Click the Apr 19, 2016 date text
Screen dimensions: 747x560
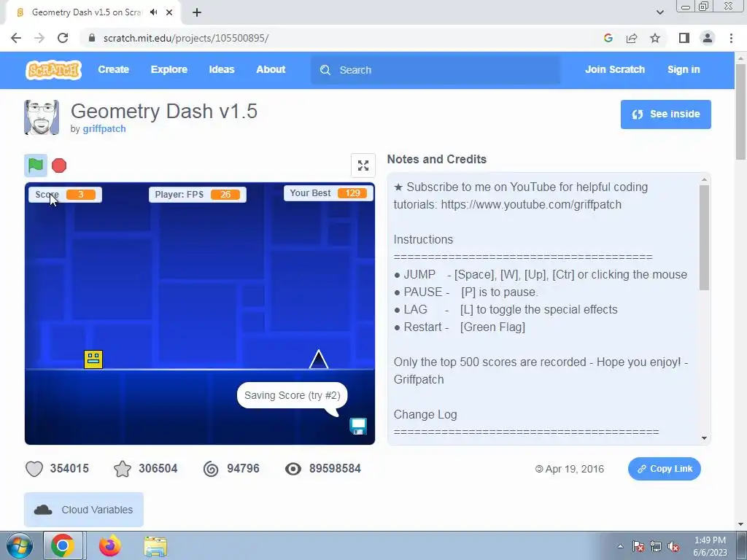[574, 469]
